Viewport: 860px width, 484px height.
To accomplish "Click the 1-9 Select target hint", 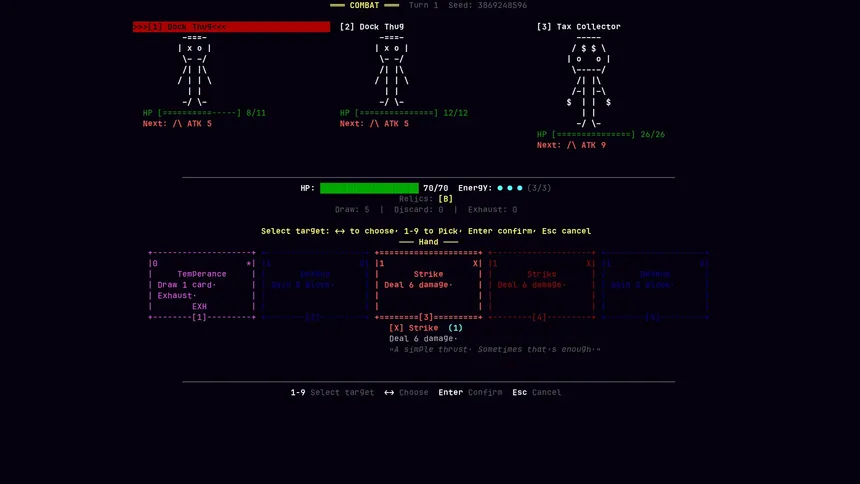I will 331,393.
